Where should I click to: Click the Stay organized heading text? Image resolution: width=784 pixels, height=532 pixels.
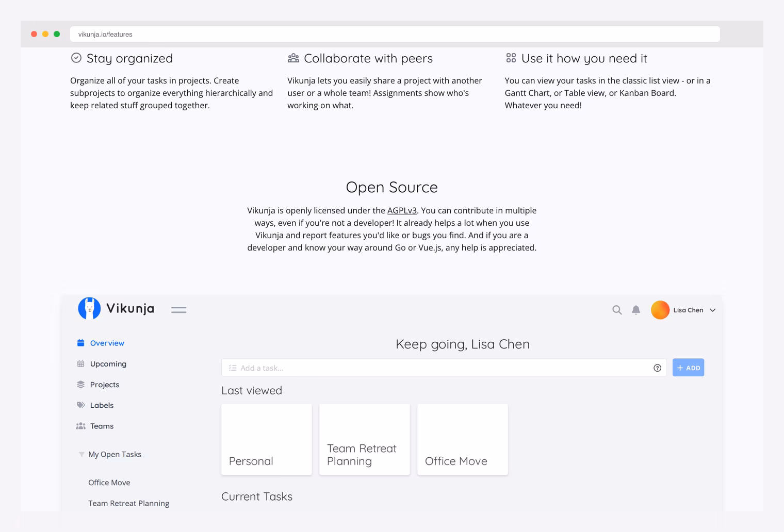(129, 58)
